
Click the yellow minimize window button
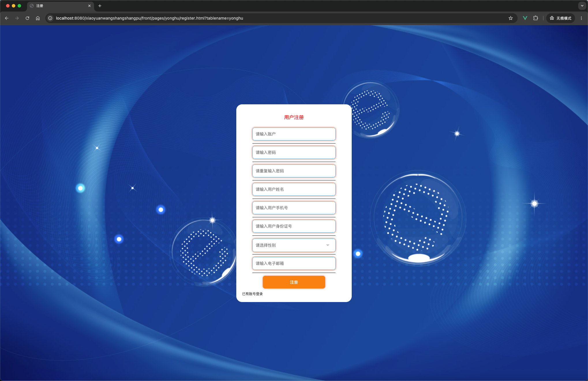click(x=14, y=6)
